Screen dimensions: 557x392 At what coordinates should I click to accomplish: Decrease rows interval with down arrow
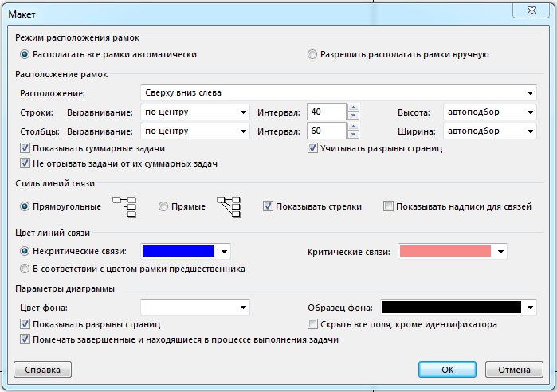tap(353, 116)
